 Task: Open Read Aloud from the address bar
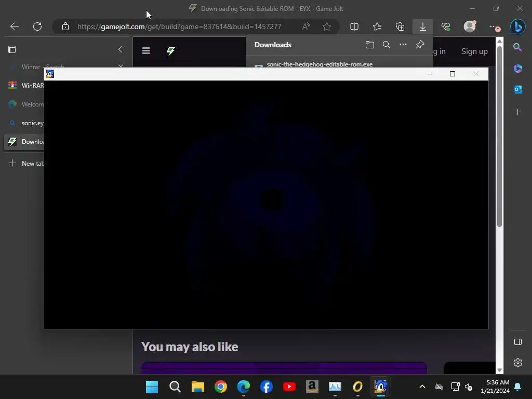pyautogui.click(x=306, y=26)
